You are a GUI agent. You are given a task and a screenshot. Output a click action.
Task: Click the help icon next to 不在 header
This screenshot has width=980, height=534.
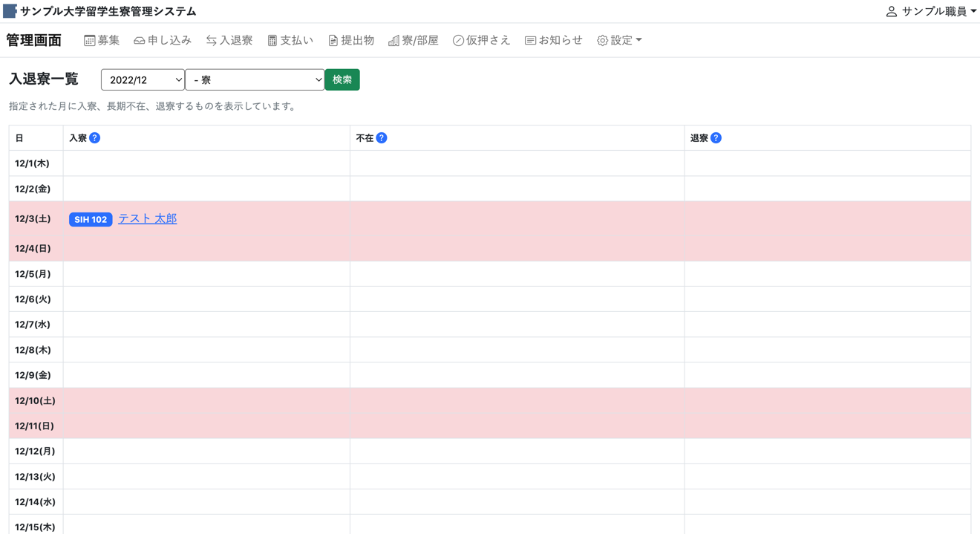point(382,138)
